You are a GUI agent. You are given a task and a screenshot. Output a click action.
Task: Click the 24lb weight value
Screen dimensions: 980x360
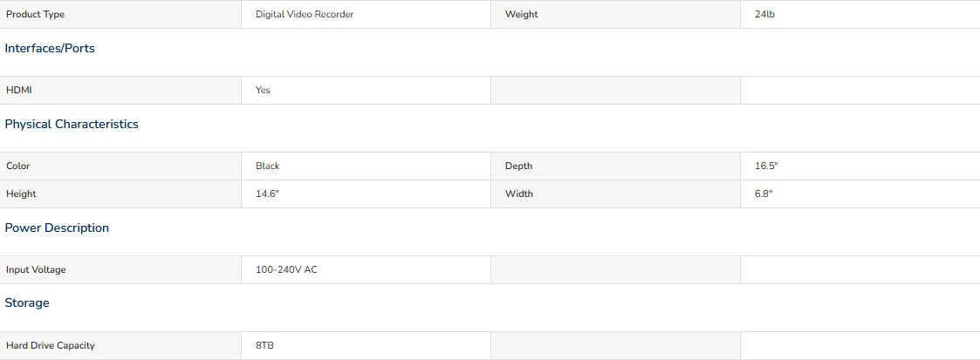tap(765, 14)
